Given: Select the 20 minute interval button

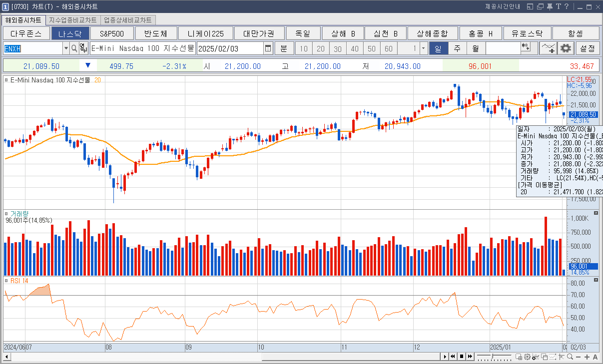Looking at the screenshot, I should tap(321, 48).
